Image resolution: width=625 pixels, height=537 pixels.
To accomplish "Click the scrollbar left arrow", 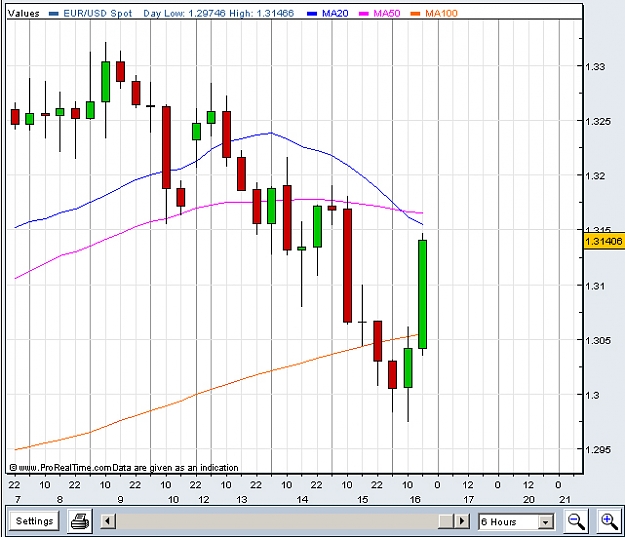I will point(108,521).
